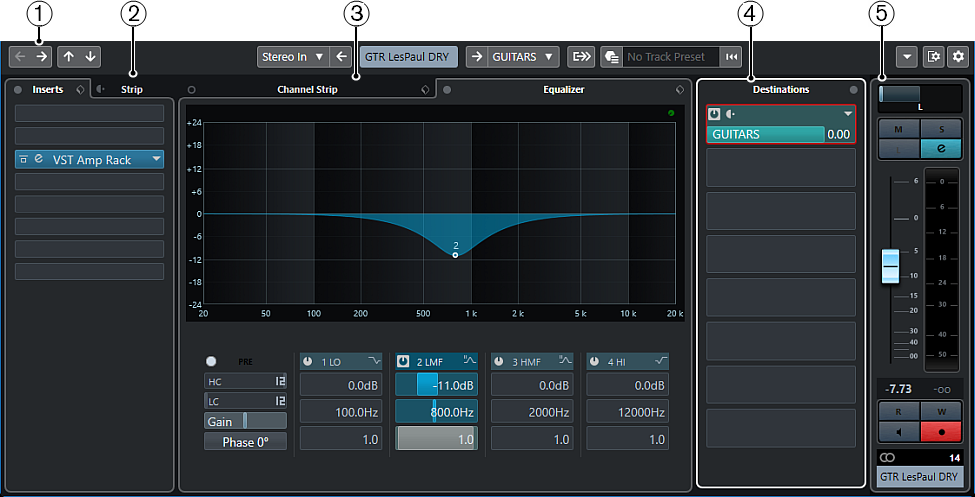
Task: Go to next edited channel (right arrow)
Action: pyautogui.click(x=41, y=57)
